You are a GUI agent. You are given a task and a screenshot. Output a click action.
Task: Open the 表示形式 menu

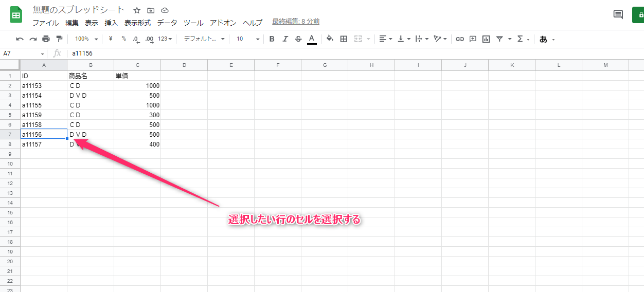pyautogui.click(x=137, y=23)
